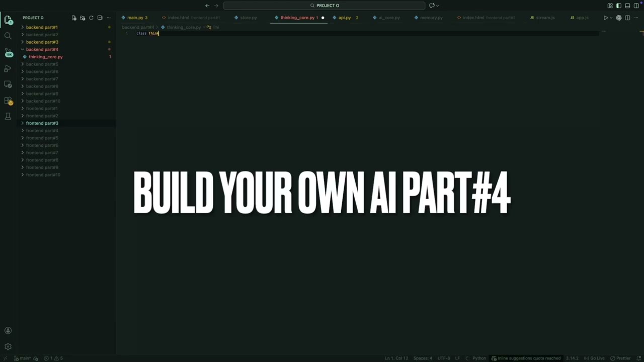This screenshot has width=644, height=362.
Task: Expand the frontend part#10 folder
Action: 43,174
